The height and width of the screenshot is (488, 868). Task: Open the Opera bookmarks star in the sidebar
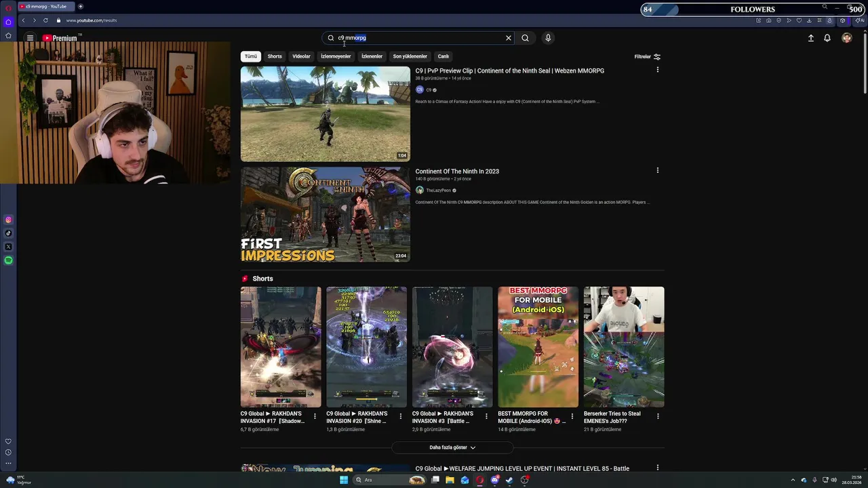[x=8, y=35]
